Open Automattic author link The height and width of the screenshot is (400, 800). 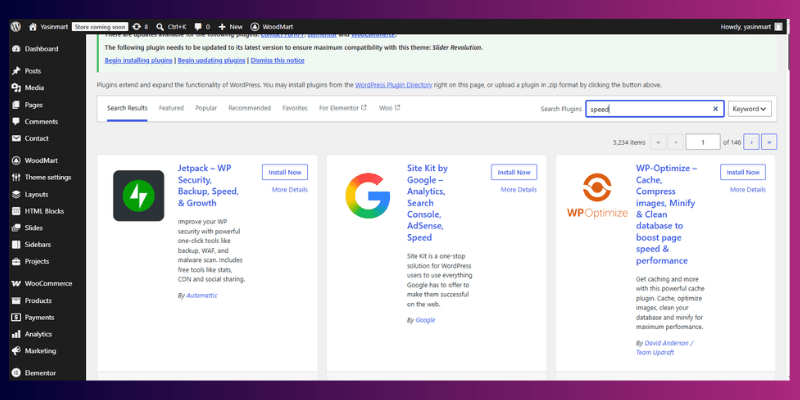[x=202, y=295]
